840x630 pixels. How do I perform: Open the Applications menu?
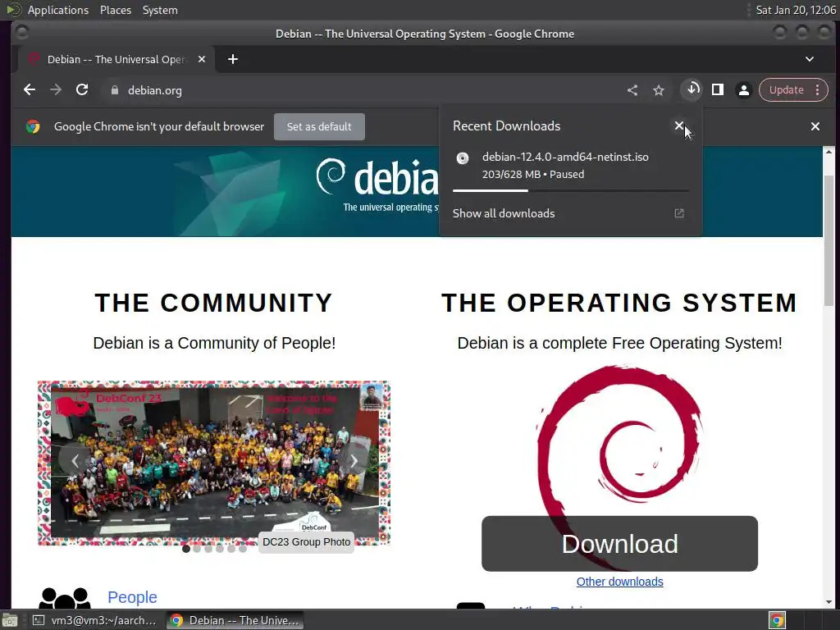tap(58, 10)
